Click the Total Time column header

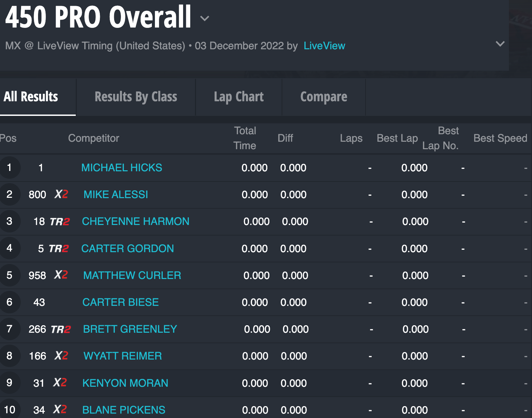245,138
